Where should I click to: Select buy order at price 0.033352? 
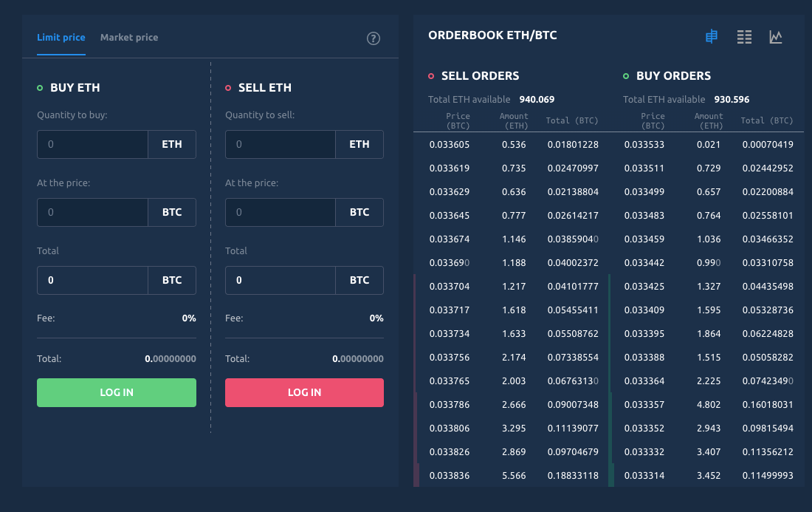pos(706,428)
